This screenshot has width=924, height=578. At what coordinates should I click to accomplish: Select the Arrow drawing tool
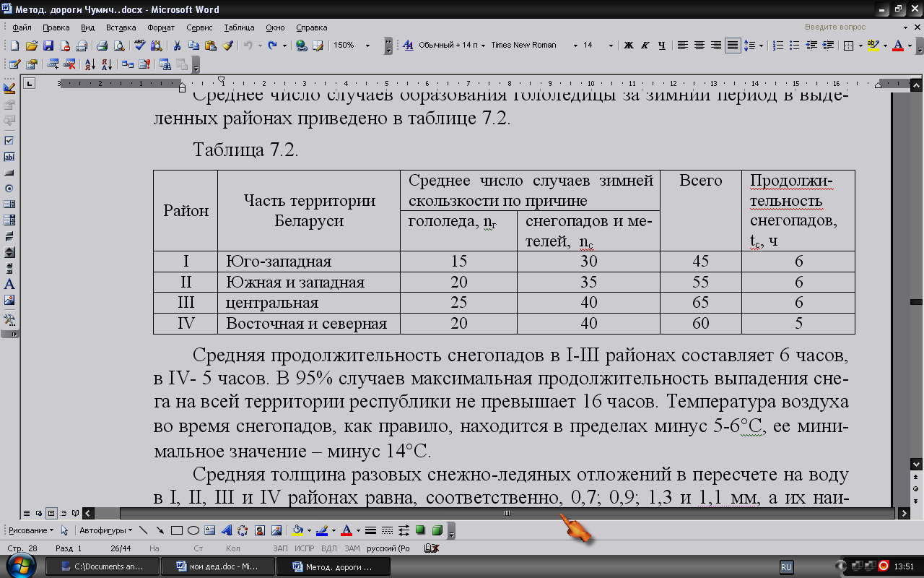(160, 530)
